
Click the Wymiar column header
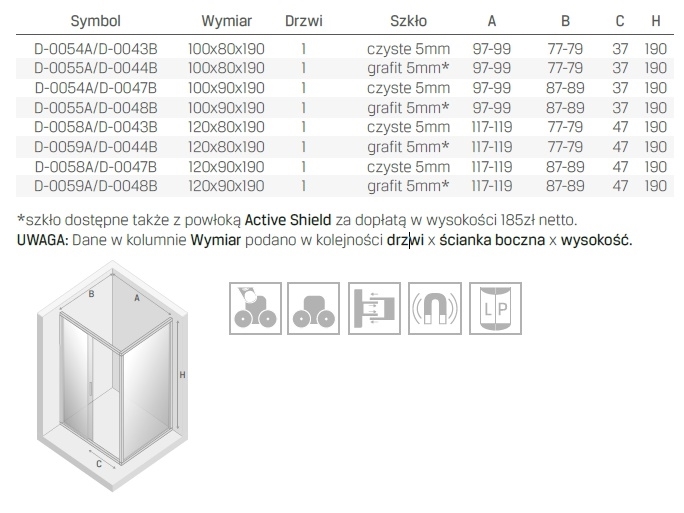click(x=226, y=21)
